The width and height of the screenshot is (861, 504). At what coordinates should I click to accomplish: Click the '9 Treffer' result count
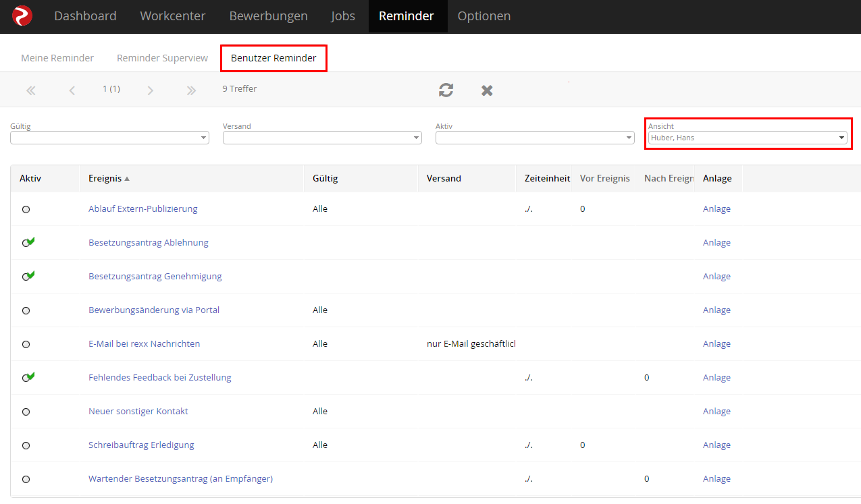tap(240, 88)
